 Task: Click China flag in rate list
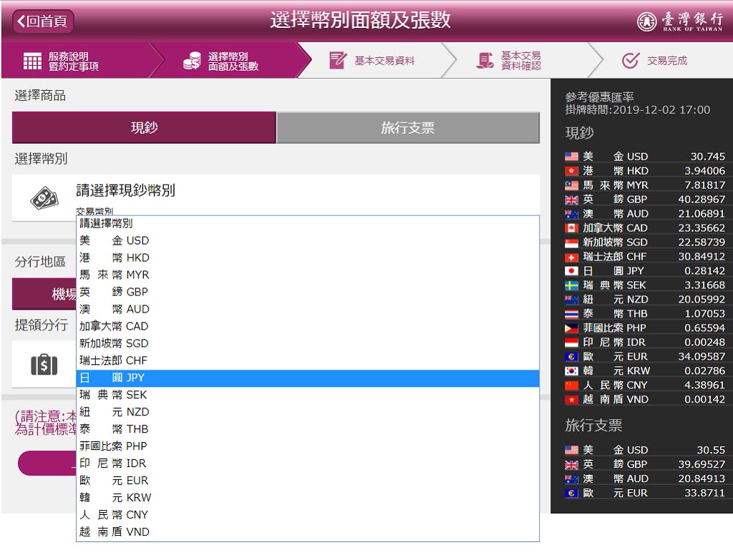(571, 385)
